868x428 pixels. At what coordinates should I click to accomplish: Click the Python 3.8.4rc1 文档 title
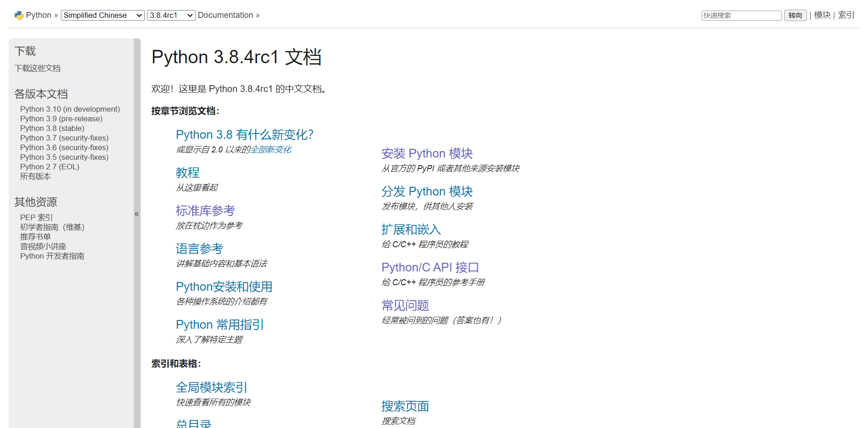coord(236,57)
